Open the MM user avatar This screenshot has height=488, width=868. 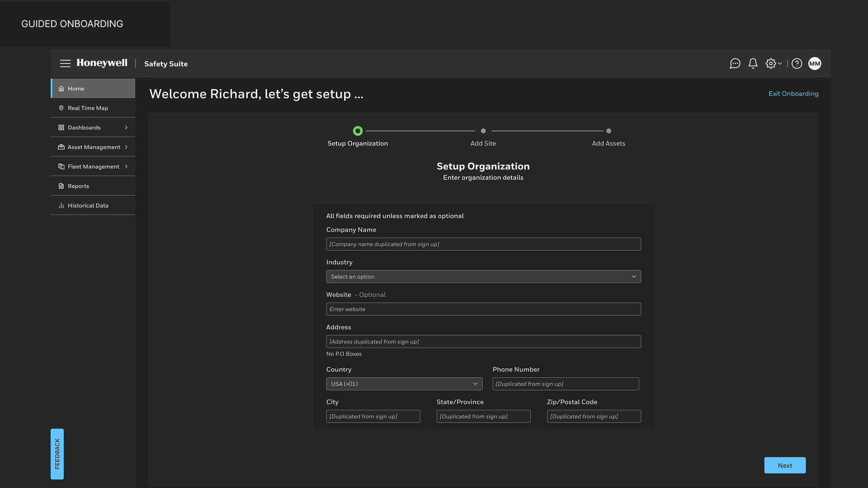[x=815, y=64]
